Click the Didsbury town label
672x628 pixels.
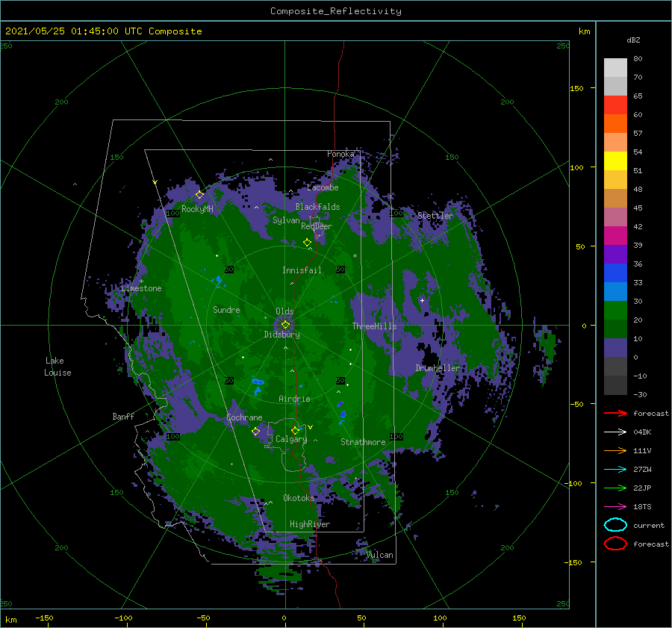pos(282,335)
